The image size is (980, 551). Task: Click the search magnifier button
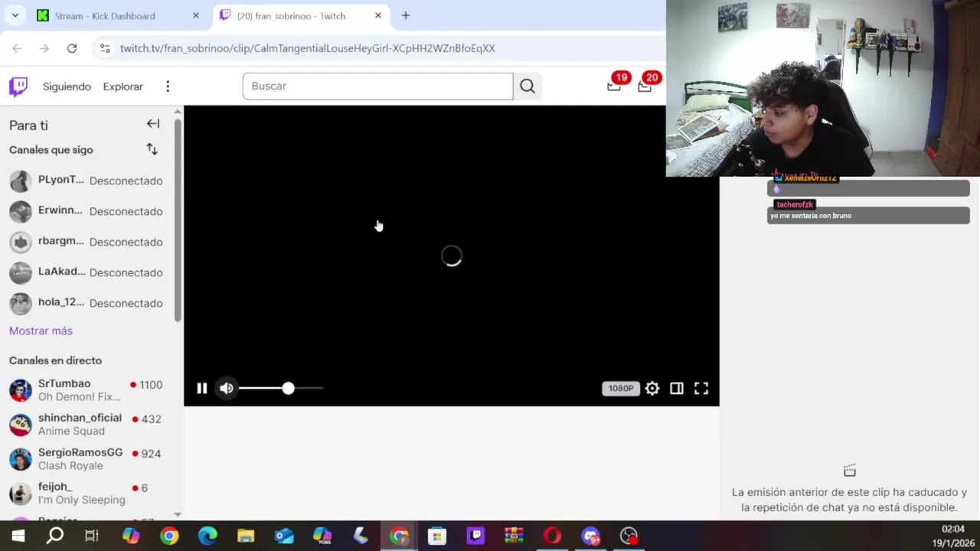528,86
